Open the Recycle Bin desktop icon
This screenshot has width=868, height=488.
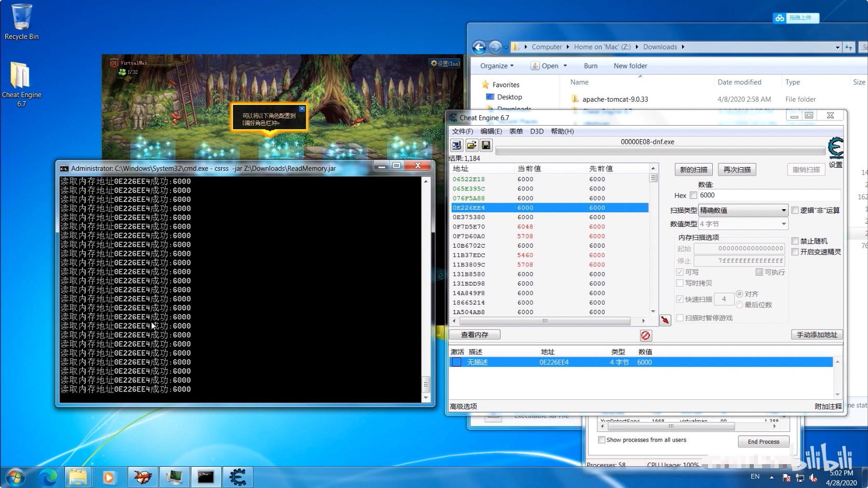(x=21, y=22)
